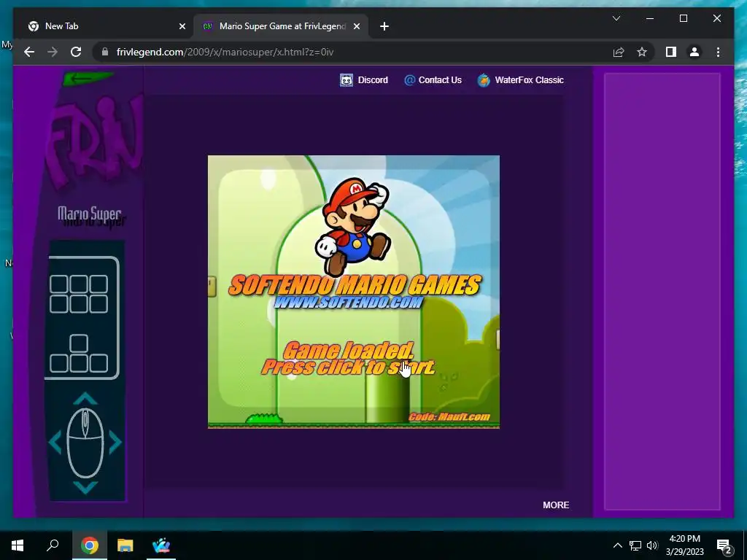Image resolution: width=747 pixels, height=560 pixels.
Task: Click the paint app icon in taskbar
Action: pyautogui.click(x=161, y=545)
